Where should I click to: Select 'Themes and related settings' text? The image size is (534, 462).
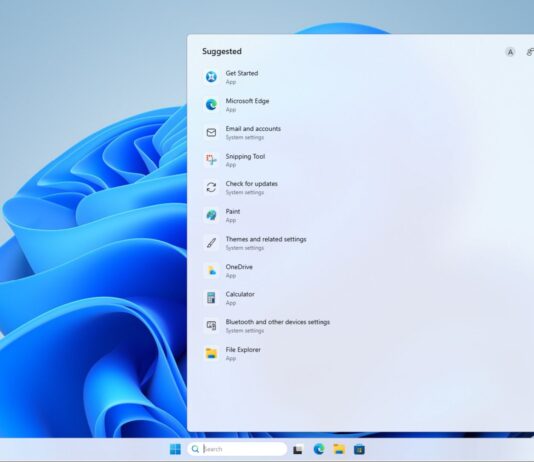pyautogui.click(x=266, y=239)
